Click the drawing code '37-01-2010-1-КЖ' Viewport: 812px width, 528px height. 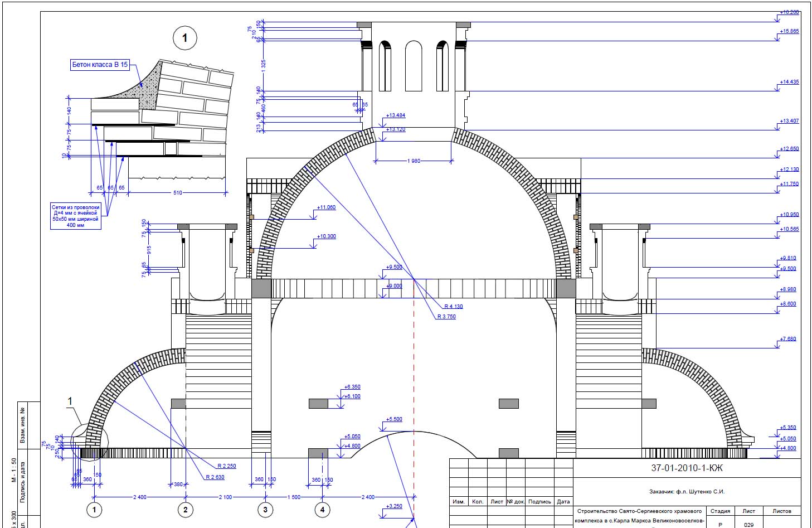[x=687, y=468]
